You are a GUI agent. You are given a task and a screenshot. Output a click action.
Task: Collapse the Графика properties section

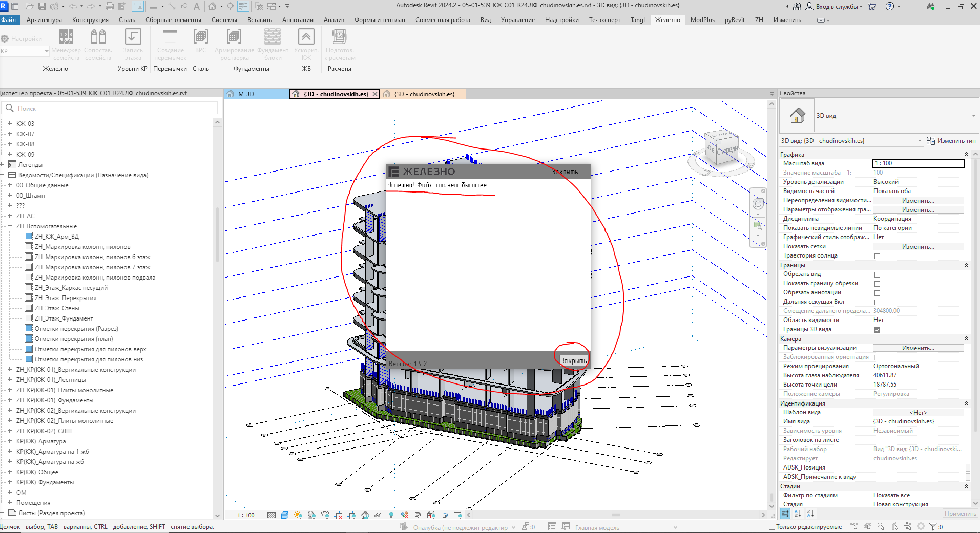point(966,155)
